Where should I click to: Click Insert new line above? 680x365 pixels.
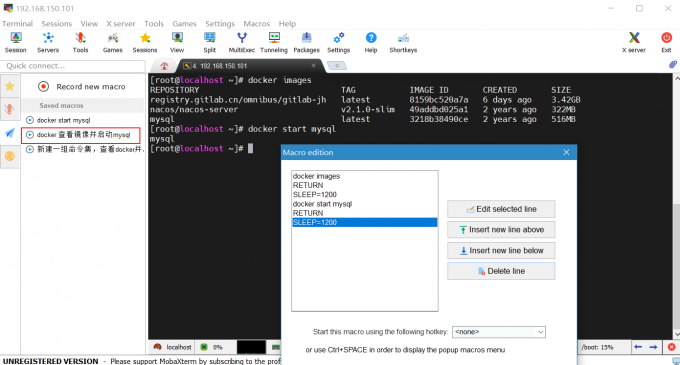coord(501,230)
